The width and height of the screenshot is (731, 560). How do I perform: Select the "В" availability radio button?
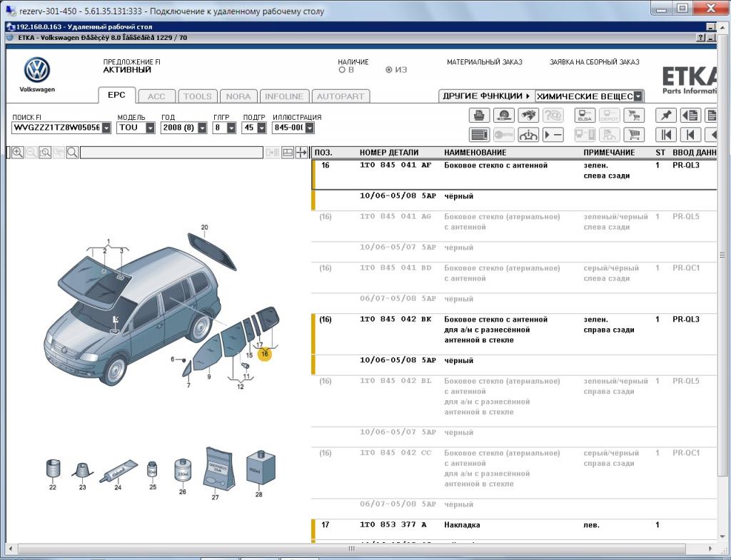342,70
